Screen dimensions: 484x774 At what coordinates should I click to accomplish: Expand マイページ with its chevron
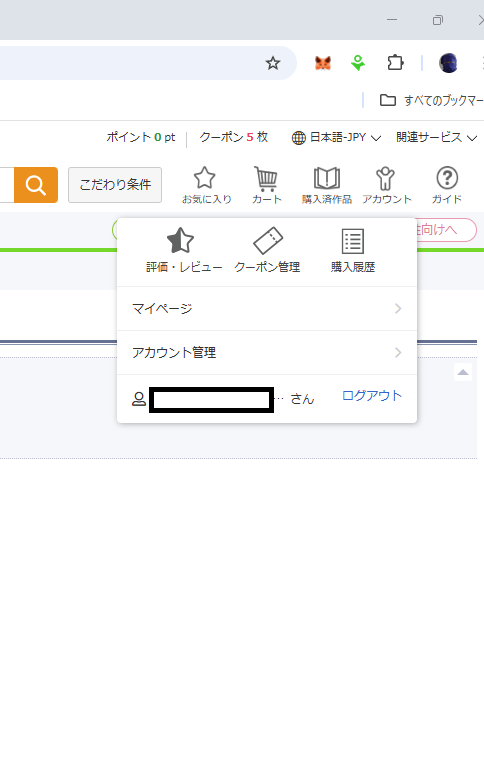click(x=398, y=309)
